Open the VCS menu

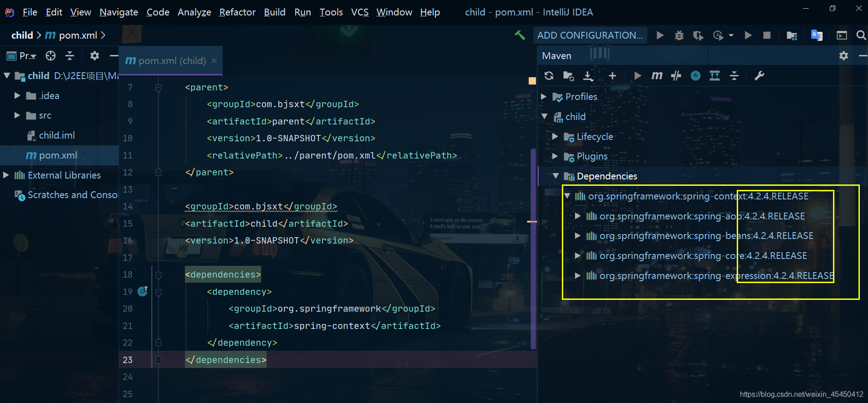[x=360, y=12]
